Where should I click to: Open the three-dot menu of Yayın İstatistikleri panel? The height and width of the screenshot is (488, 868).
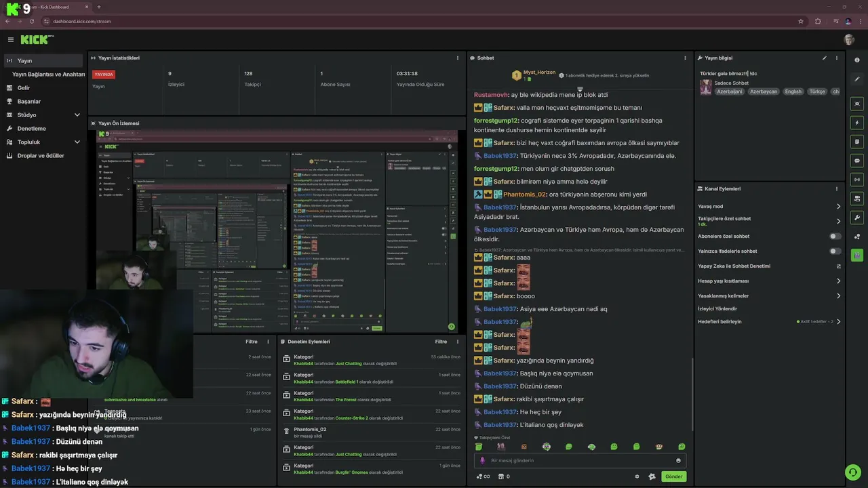pos(458,58)
